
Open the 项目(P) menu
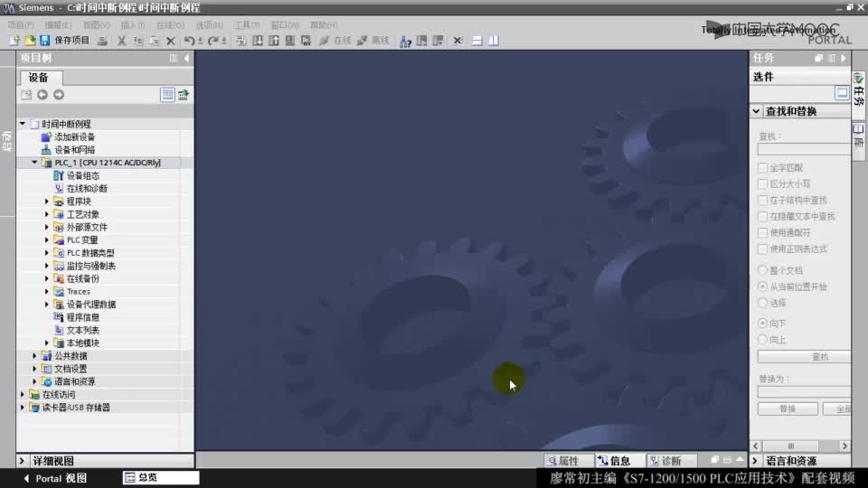21,25
